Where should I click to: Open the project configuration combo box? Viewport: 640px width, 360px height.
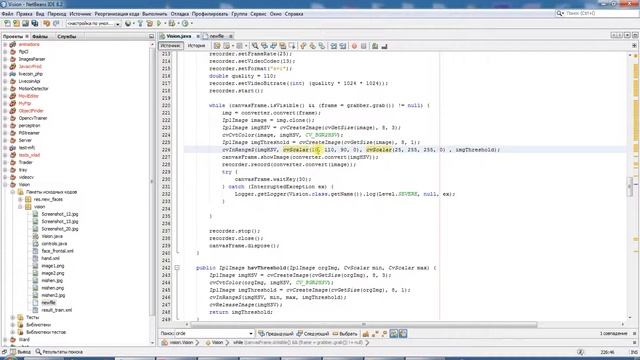click(93, 24)
